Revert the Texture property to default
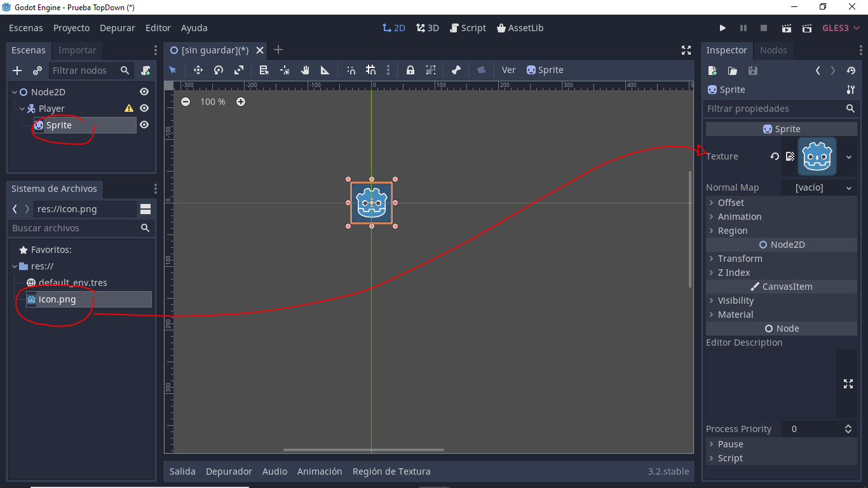The image size is (868, 488). (x=775, y=156)
